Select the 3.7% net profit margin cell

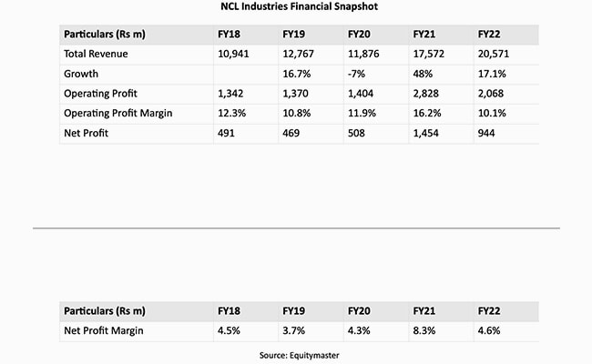click(x=294, y=329)
